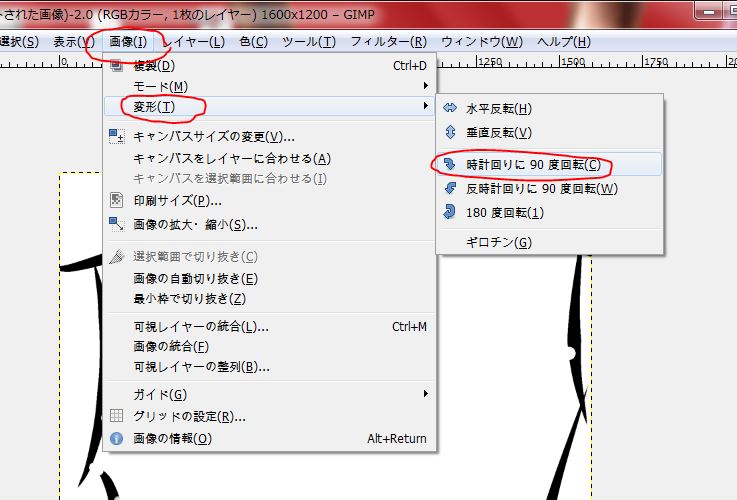Choose 可視レイヤーの統合(L)... entry

pyautogui.click(x=269, y=326)
